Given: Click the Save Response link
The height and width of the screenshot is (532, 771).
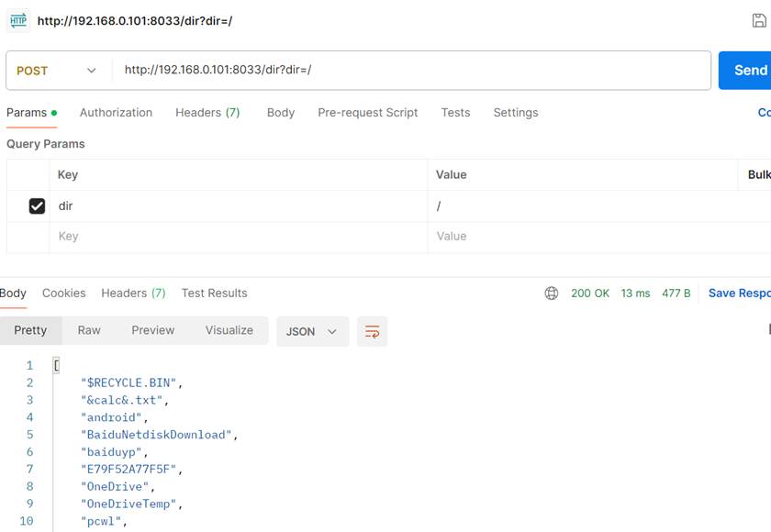Looking at the screenshot, I should [x=740, y=294].
